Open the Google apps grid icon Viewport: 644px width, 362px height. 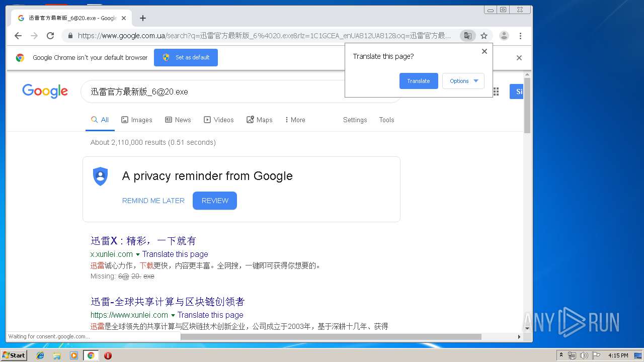(x=496, y=92)
